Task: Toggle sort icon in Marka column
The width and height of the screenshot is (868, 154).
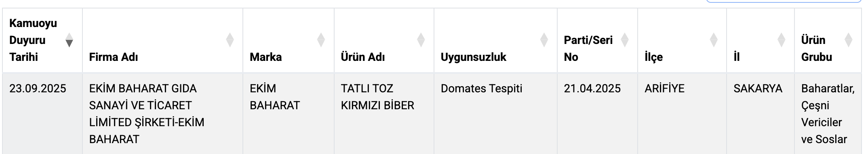Action: coord(321,40)
